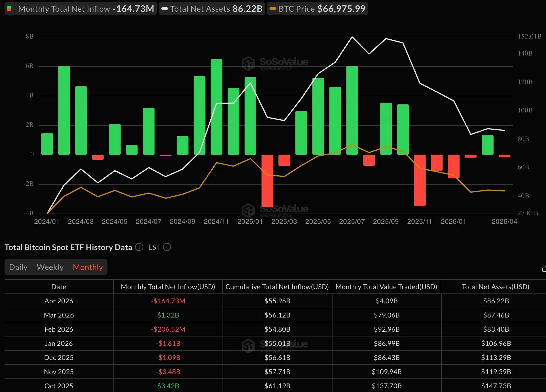Click Cumulative Total Net Inflow(USD) header
Screen dimensions: 546x392
point(277,287)
